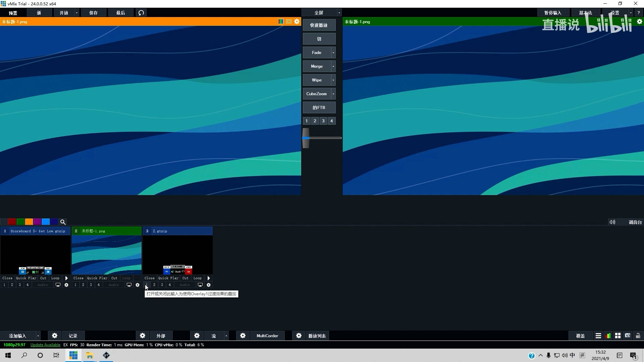Open settings gear of Scoreboard 5 input

(66, 285)
